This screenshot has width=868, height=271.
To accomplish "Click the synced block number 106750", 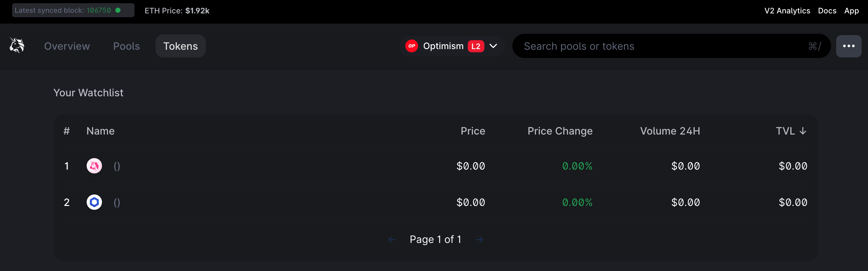I will coord(99,11).
